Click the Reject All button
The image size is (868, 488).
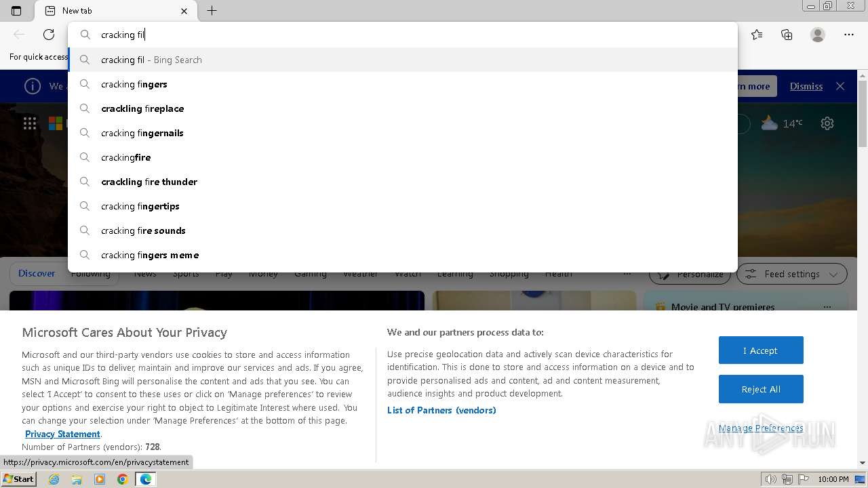click(761, 389)
